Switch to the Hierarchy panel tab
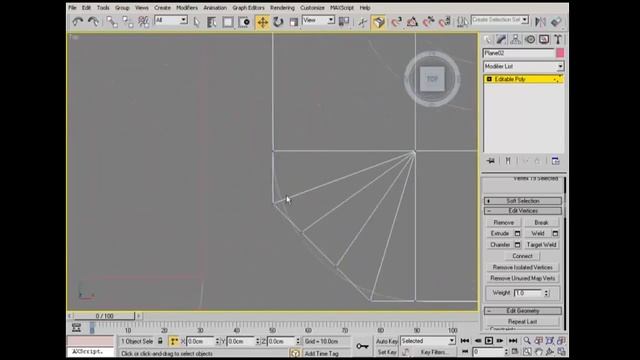Screen dimensions: 640x360 (x=516, y=40)
